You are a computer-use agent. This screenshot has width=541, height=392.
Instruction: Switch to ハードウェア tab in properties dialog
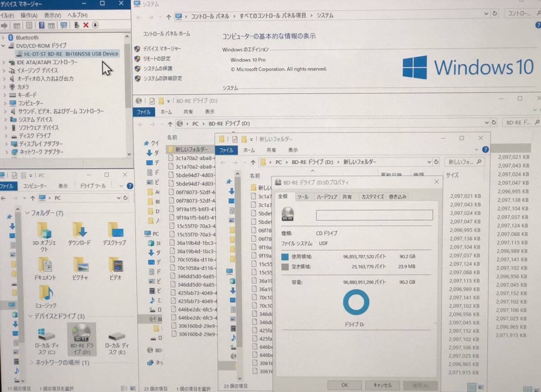coord(327,197)
